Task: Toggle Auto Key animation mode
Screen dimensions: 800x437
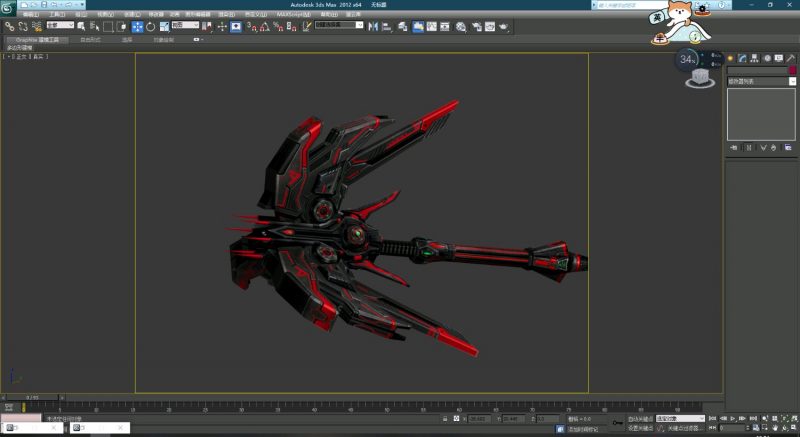Action: click(639, 418)
